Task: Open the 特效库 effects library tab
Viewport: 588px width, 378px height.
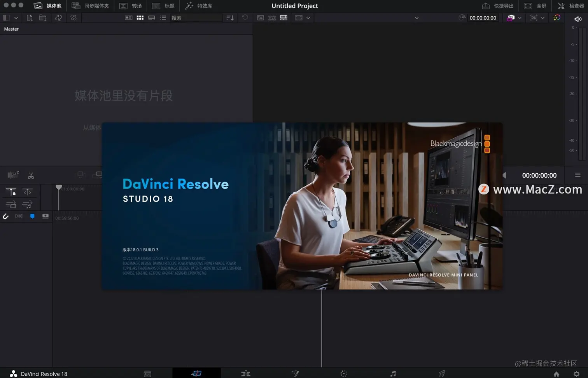Action: [198, 6]
